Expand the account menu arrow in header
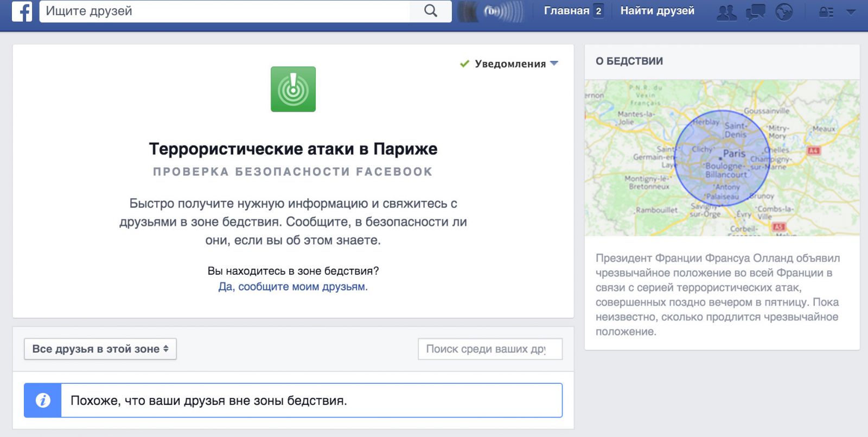 click(851, 12)
